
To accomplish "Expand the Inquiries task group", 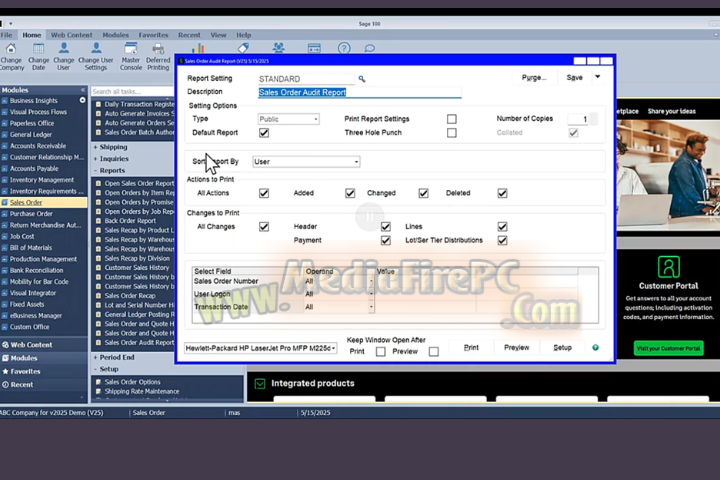I will point(111,159).
